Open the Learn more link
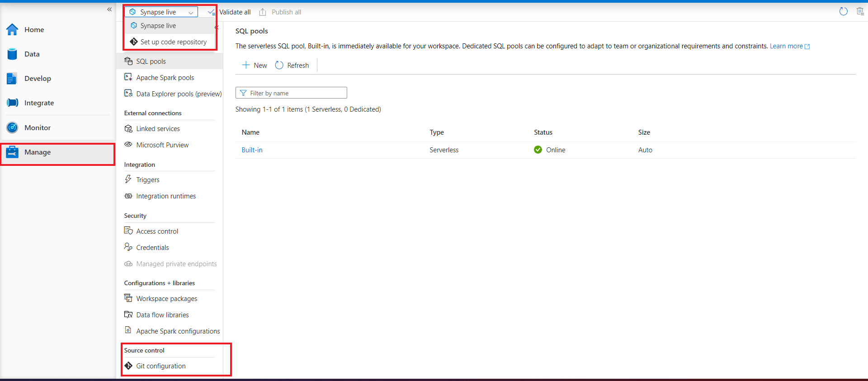Image resolution: width=868 pixels, height=381 pixels. 790,46
